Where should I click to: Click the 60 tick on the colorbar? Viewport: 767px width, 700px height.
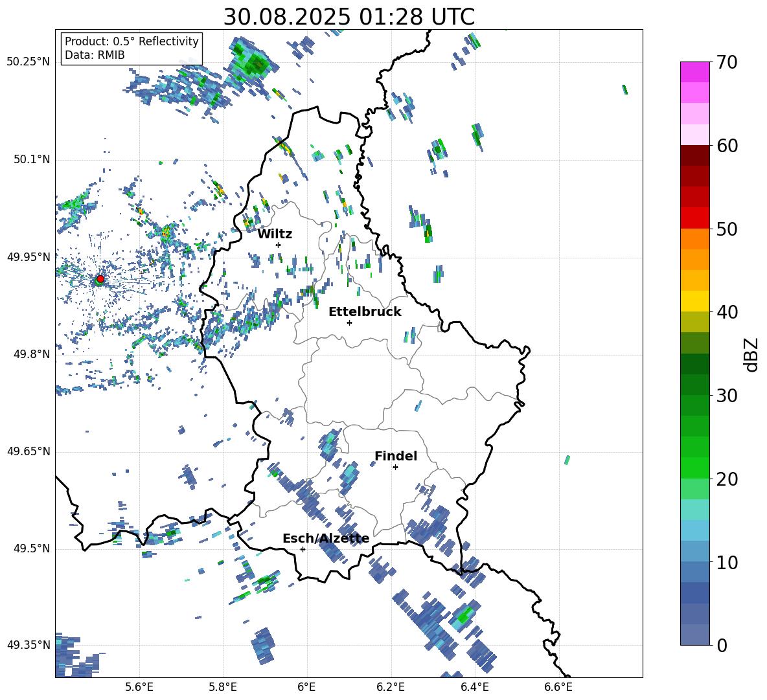pos(727,146)
